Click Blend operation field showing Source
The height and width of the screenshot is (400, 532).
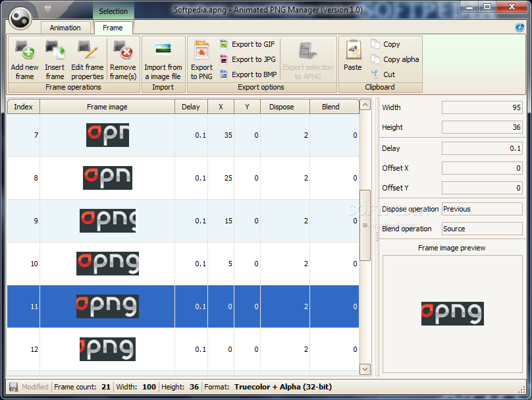point(482,229)
